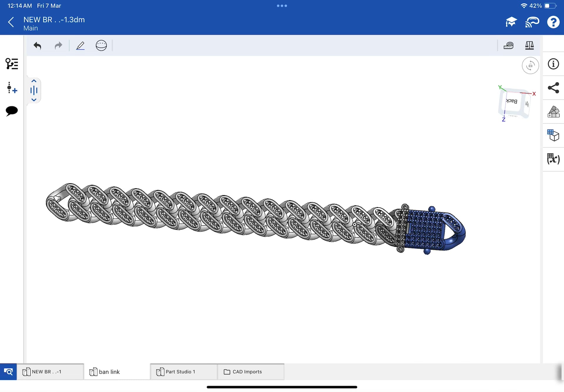Go back using the header arrow

click(x=11, y=22)
